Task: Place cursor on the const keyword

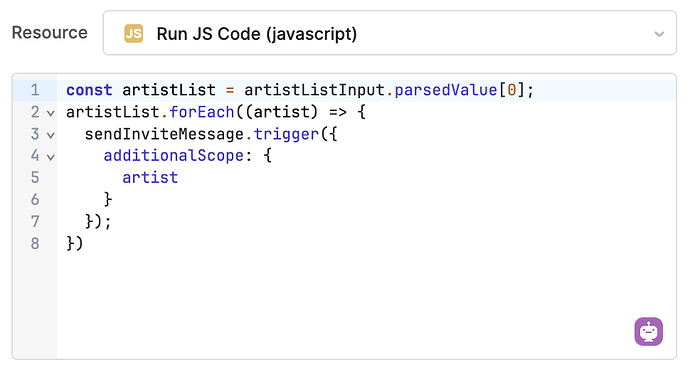Action: pos(89,90)
